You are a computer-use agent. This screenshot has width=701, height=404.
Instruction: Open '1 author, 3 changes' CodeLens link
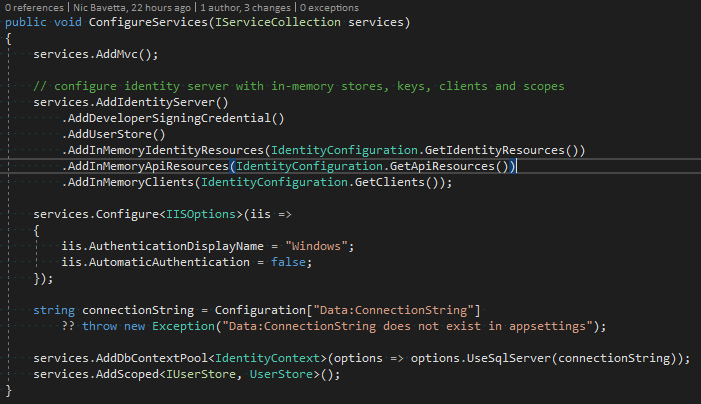click(245, 8)
